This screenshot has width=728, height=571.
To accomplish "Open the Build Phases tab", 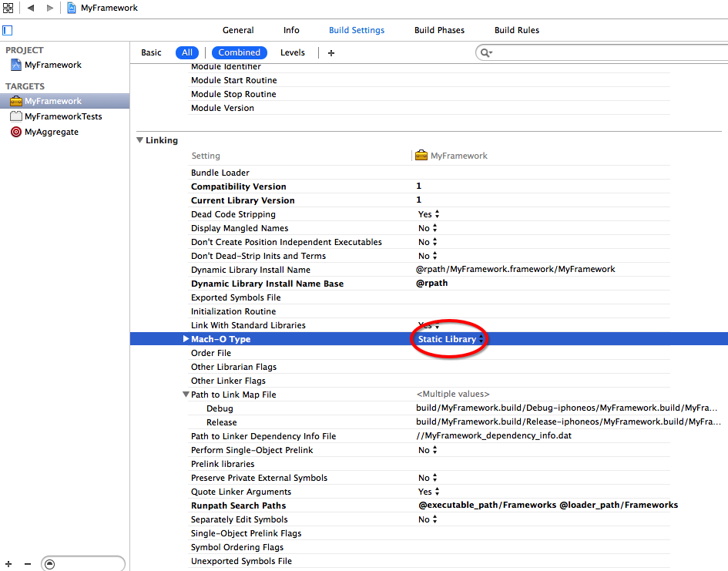I will coord(439,30).
